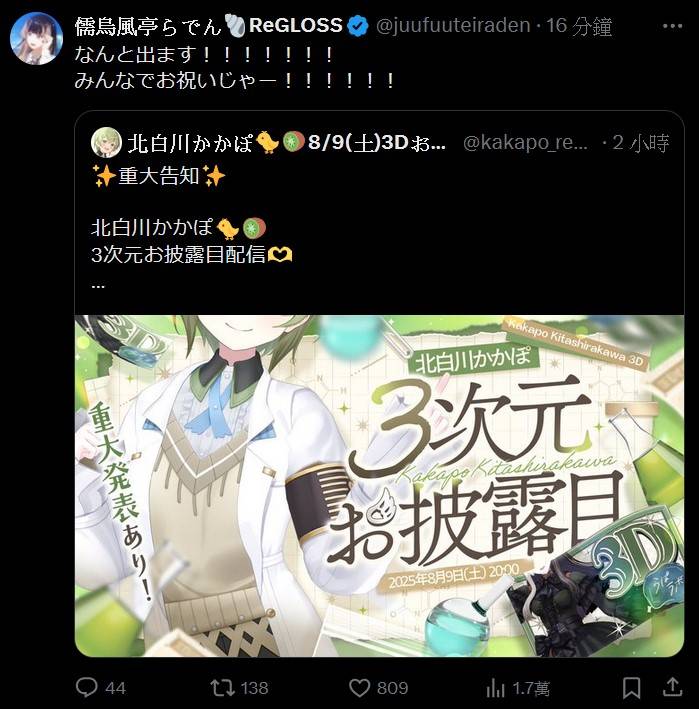Click the quoted tweet 2 小時 timestamp
699x709 pixels.
pos(641,143)
